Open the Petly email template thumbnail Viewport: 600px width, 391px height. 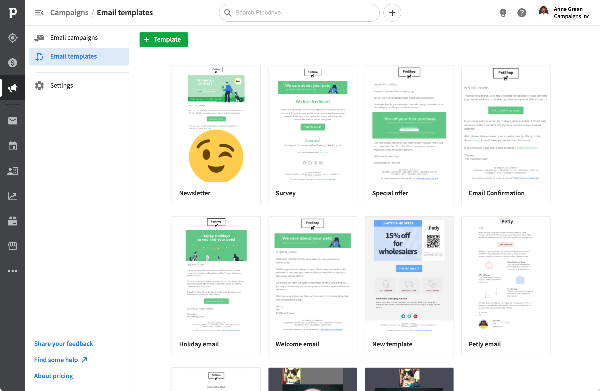tap(506, 276)
